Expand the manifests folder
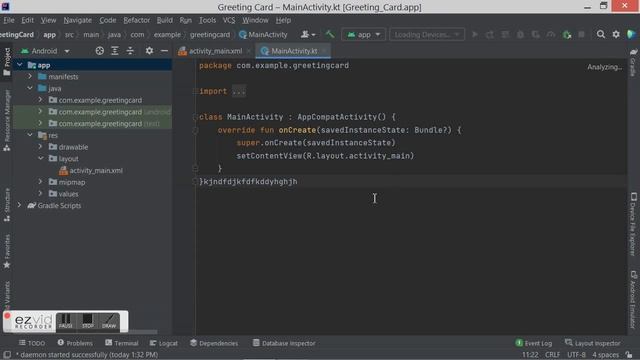Image resolution: width=640 pixels, height=360 pixels. [x=30, y=76]
